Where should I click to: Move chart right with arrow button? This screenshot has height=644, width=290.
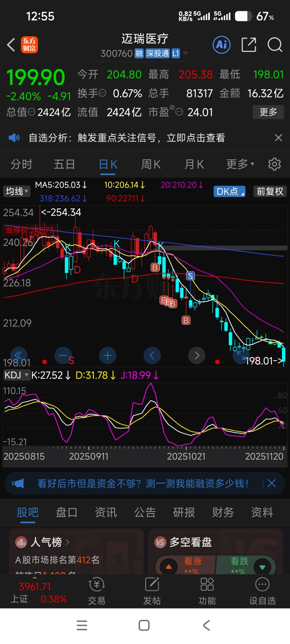point(197,355)
